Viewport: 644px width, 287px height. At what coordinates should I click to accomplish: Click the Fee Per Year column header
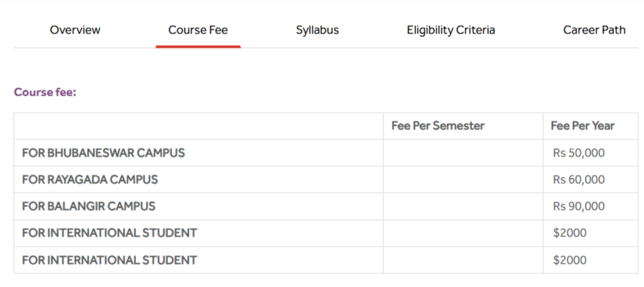(583, 126)
